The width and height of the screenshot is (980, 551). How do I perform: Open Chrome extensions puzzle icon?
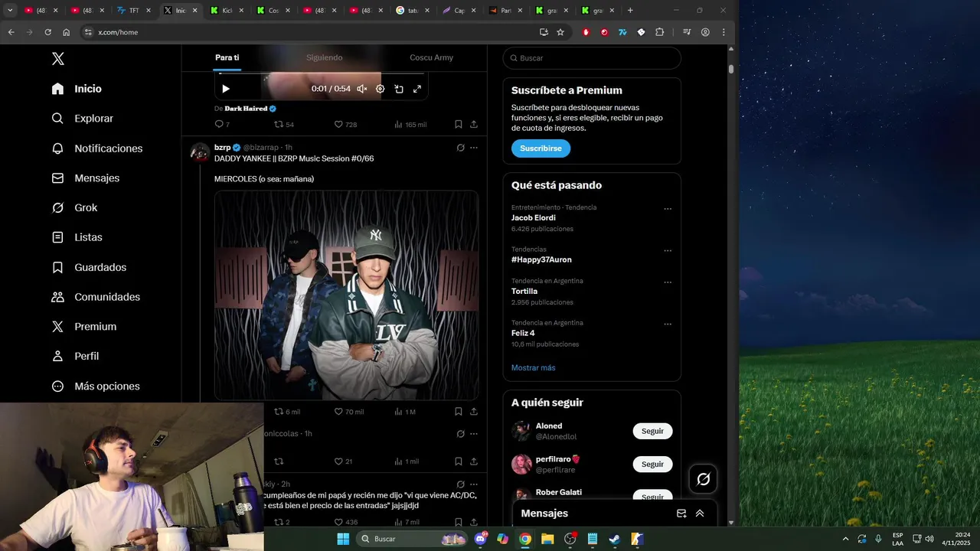(x=660, y=32)
